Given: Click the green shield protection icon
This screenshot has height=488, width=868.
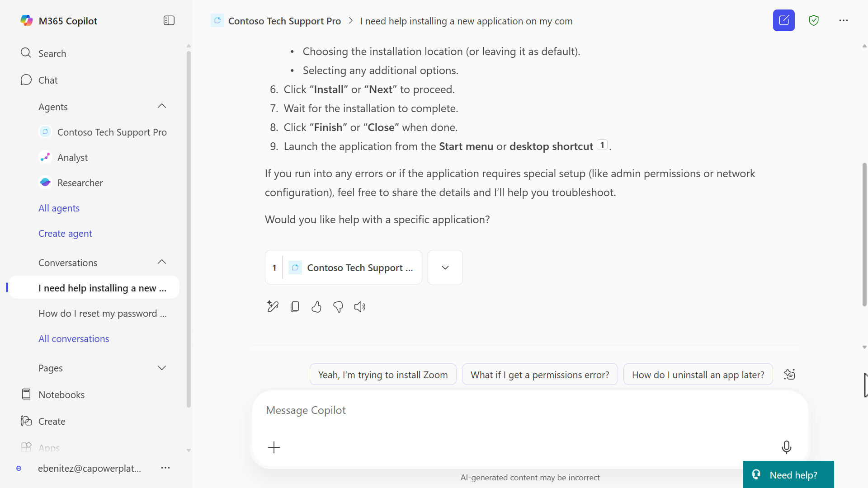Looking at the screenshot, I should (x=813, y=20).
